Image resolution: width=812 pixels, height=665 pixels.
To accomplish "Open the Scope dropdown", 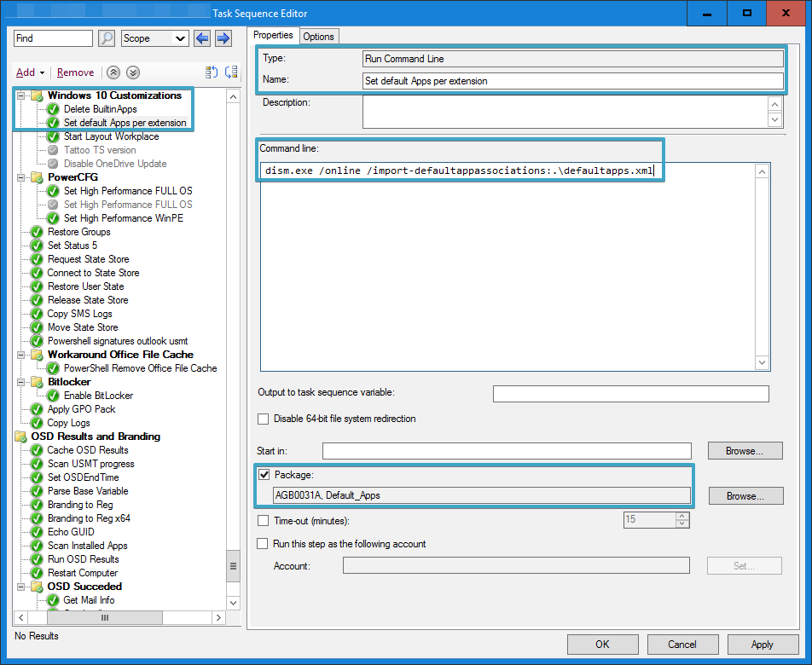I will (x=154, y=38).
